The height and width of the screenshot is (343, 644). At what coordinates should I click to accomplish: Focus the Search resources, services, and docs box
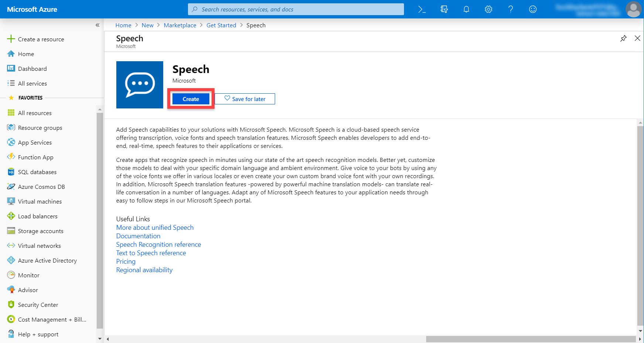pos(296,9)
